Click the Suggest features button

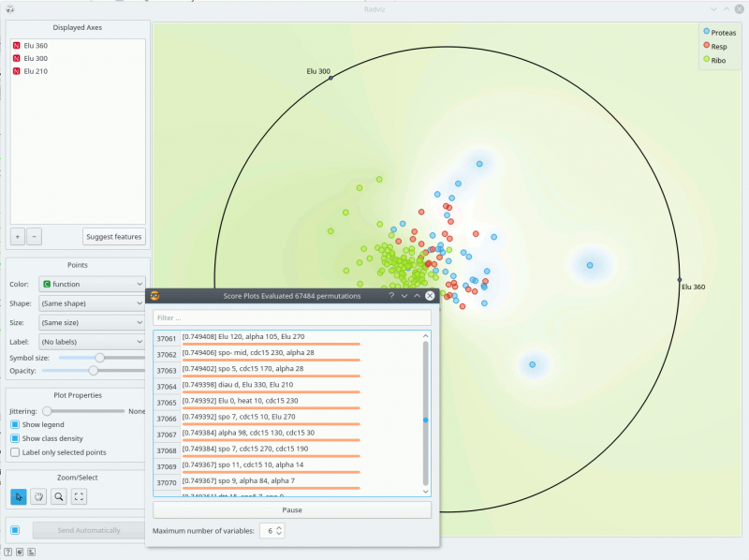(x=113, y=236)
